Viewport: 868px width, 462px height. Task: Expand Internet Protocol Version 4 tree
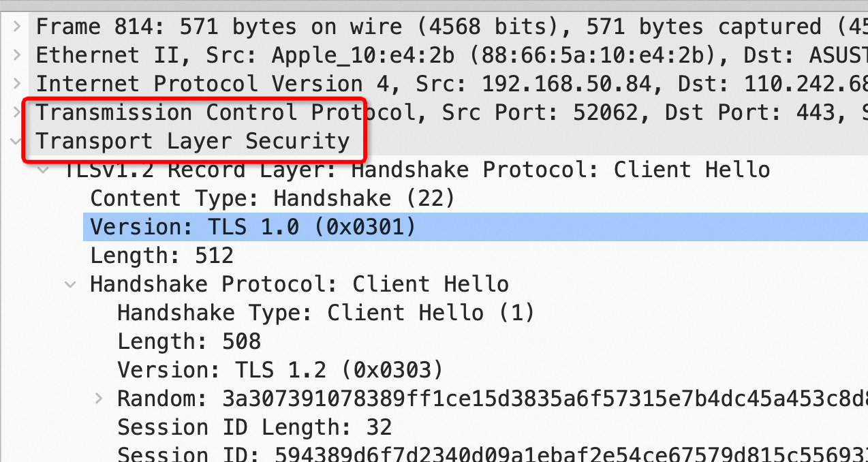coord(17,84)
